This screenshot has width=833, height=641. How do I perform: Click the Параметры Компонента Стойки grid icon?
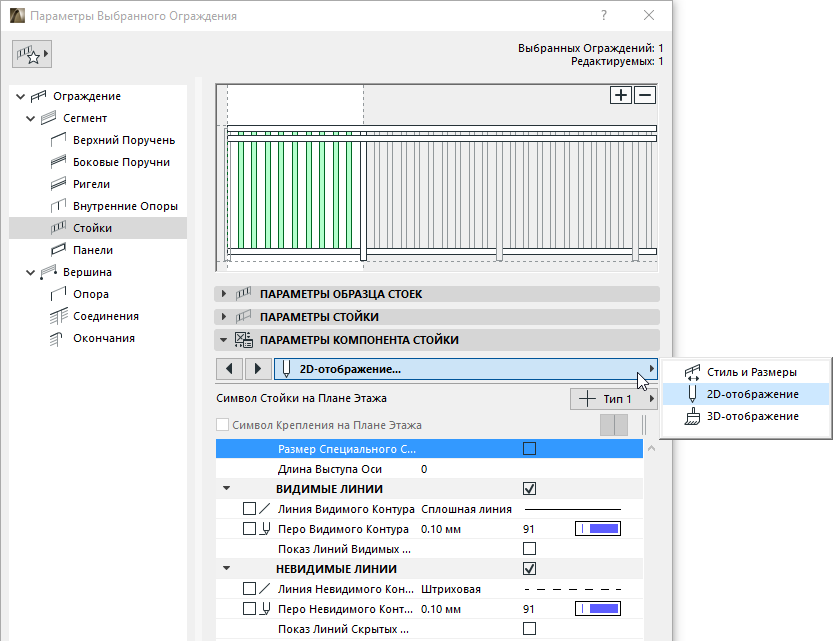242,338
